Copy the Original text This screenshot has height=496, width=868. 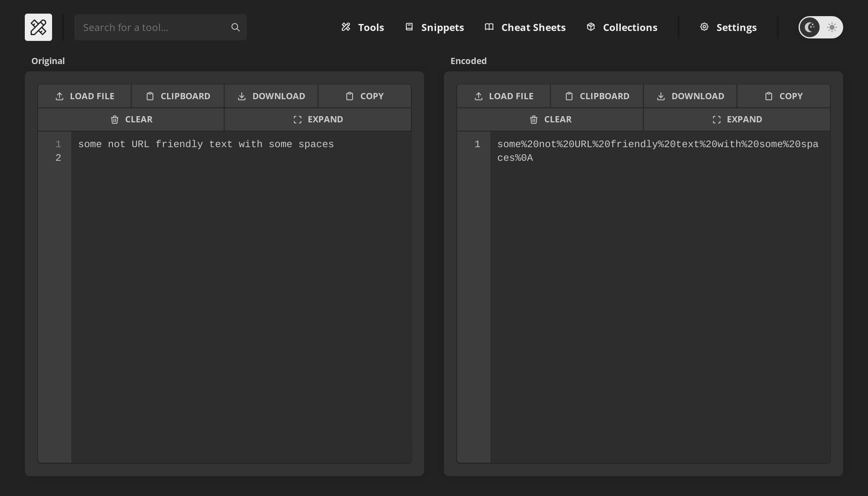(365, 96)
